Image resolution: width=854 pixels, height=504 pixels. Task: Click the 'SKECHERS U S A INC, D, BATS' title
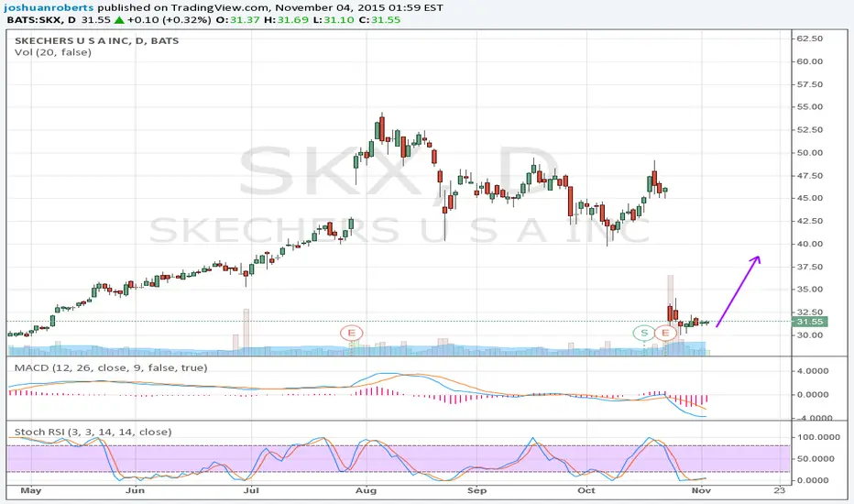pyautogui.click(x=96, y=41)
